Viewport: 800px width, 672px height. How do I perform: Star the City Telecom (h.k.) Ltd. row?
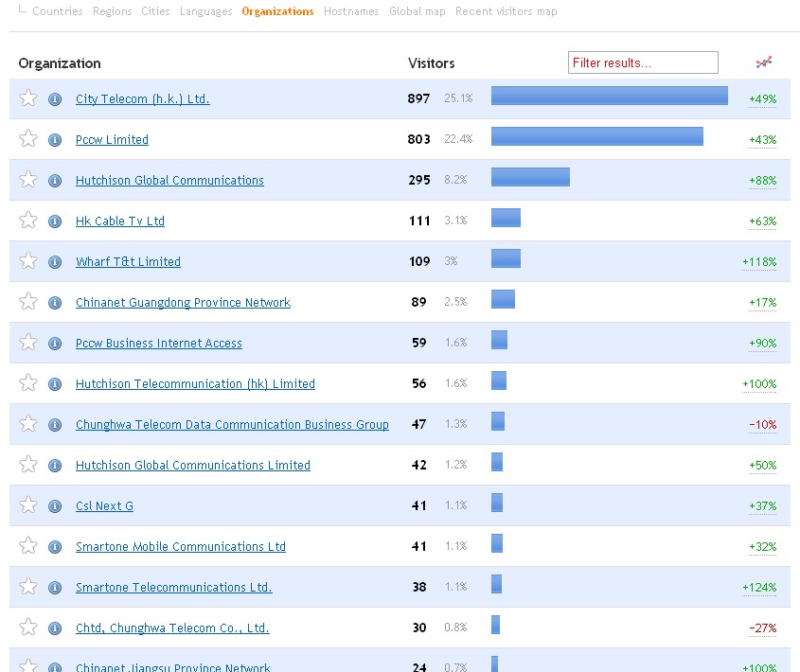point(28,98)
